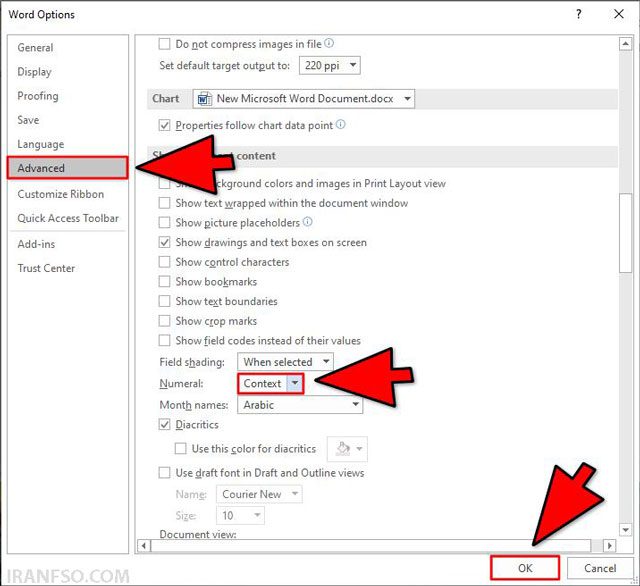
Task: Check the Show bookmarks option
Action: [x=164, y=282]
